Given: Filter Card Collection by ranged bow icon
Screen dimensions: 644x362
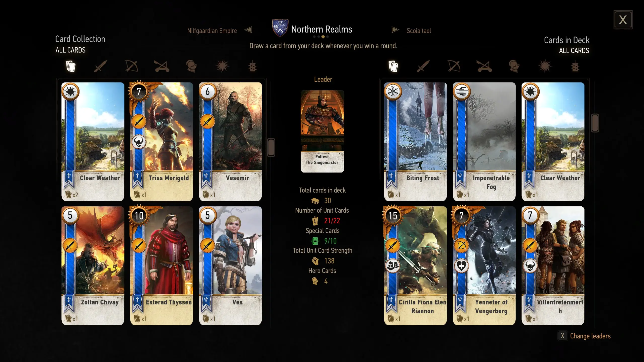Looking at the screenshot, I should (131, 66).
